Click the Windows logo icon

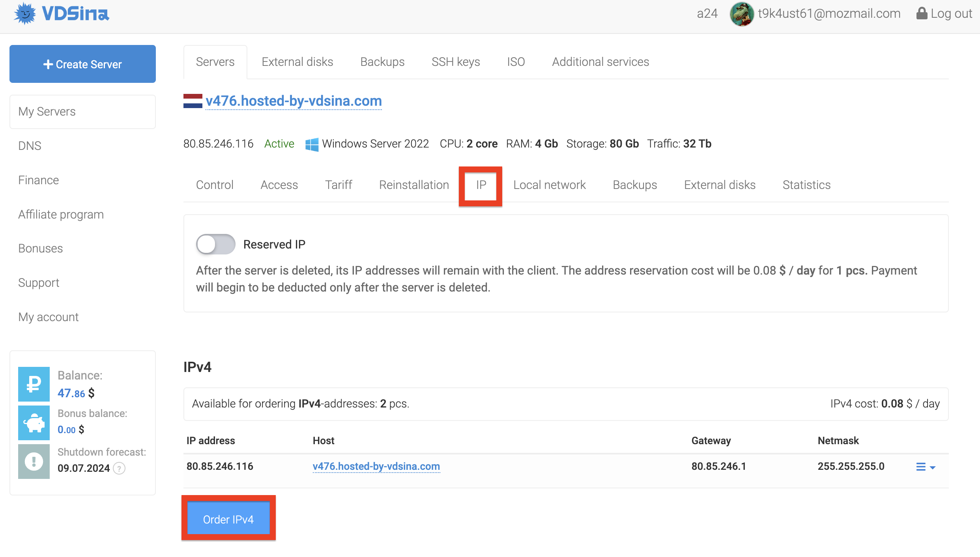pos(312,144)
